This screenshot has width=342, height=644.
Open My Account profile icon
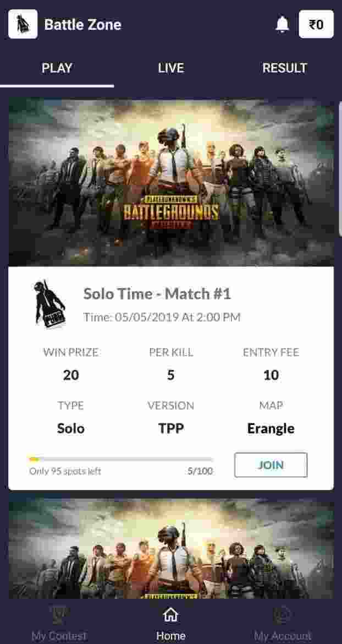pos(283,615)
